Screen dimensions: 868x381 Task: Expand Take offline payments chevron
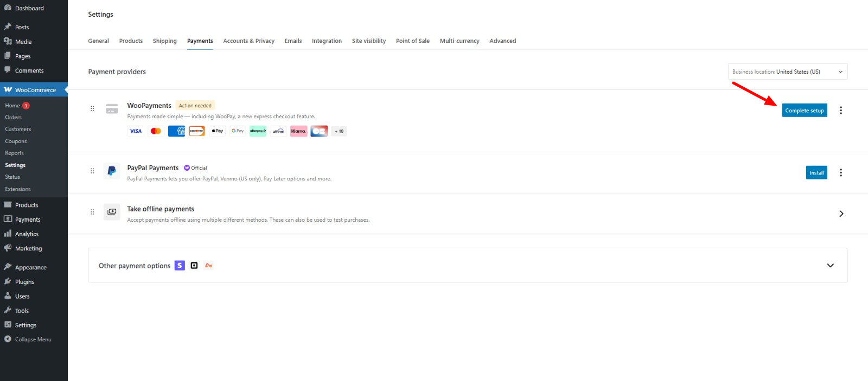coord(841,214)
